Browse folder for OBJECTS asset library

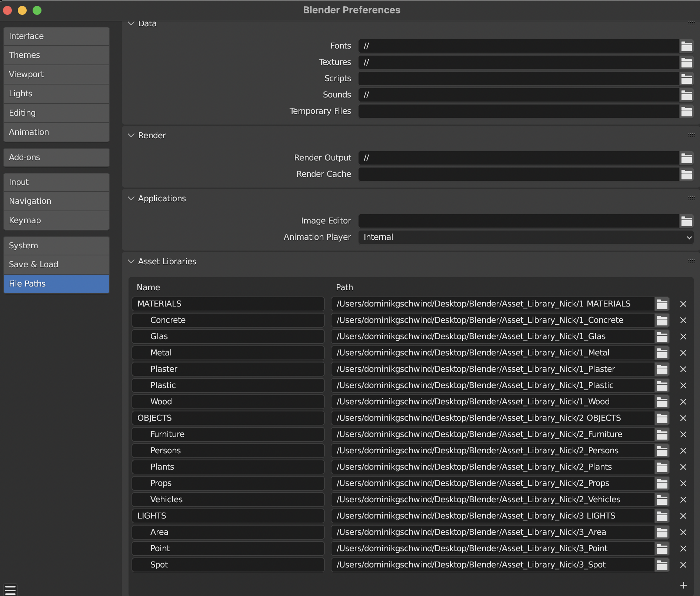(662, 418)
